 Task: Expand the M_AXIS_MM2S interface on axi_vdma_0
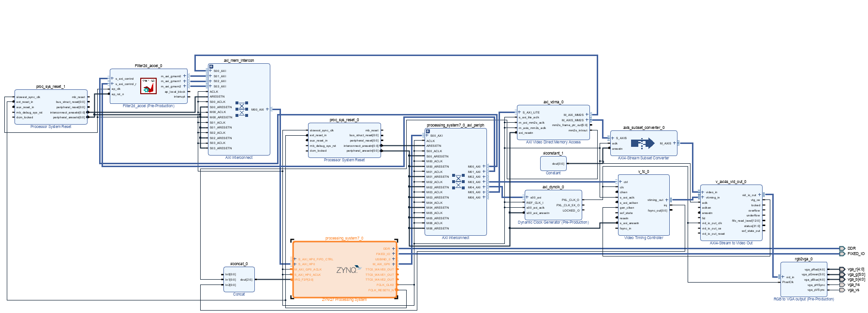pos(587,120)
